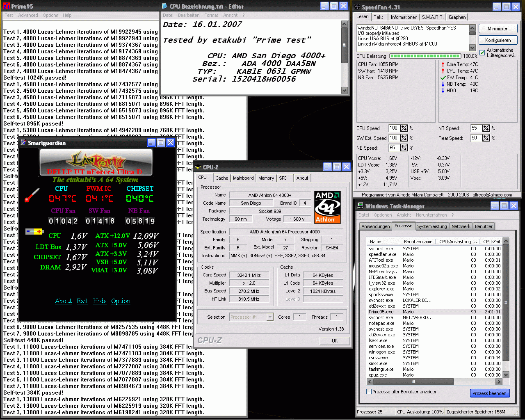Screen dimensions: 525x420
Task: Click the Minimieren button in SpeedFan
Action: pyautogui.click(x=498, y=29)
